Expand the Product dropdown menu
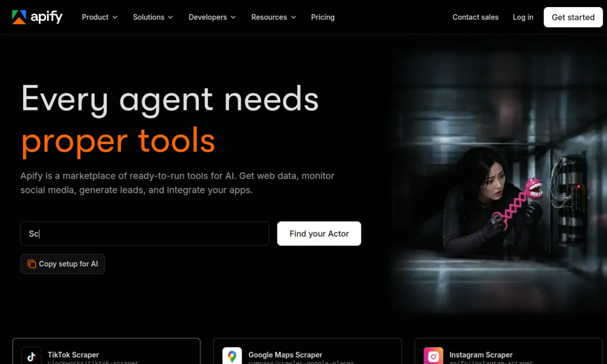Image resolution: width=607 pixels, height=364 pixels. coord(100,17)
